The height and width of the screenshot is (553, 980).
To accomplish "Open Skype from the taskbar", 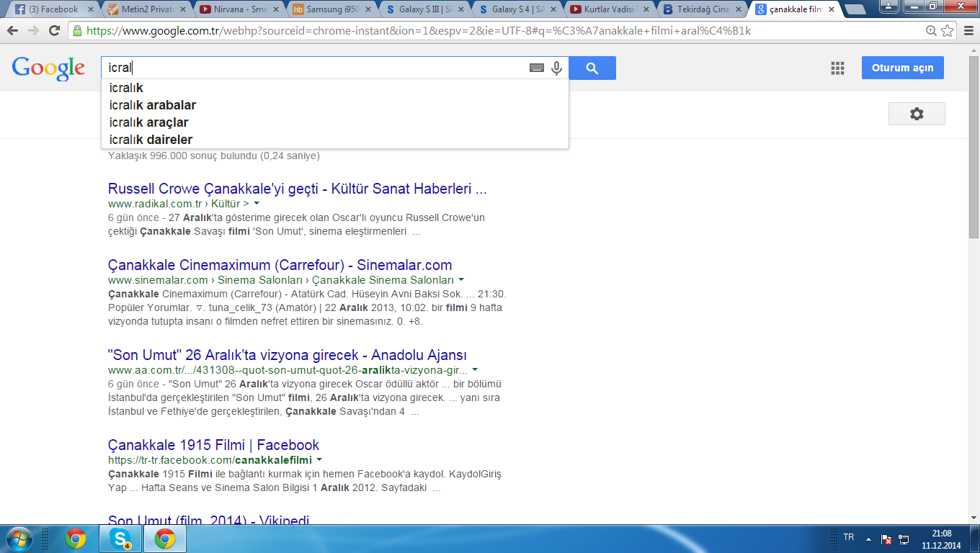I will tap(120, 539).
